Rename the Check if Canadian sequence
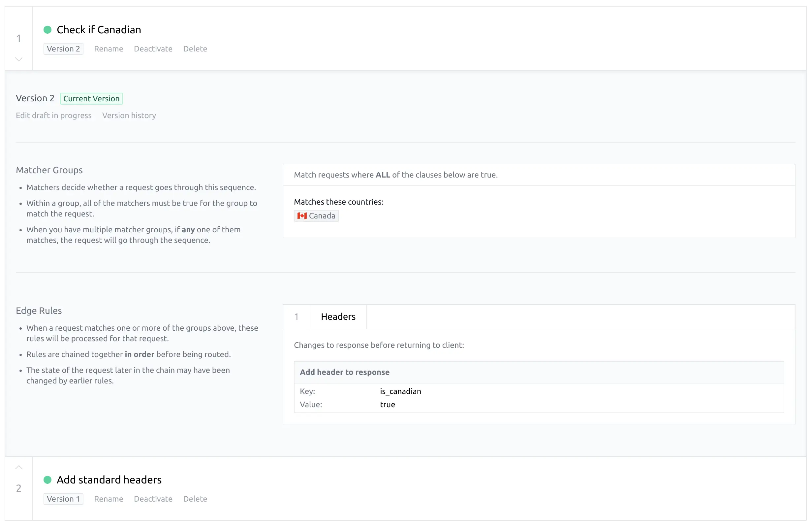The image size is (812, 527). [x=109, y=49]
